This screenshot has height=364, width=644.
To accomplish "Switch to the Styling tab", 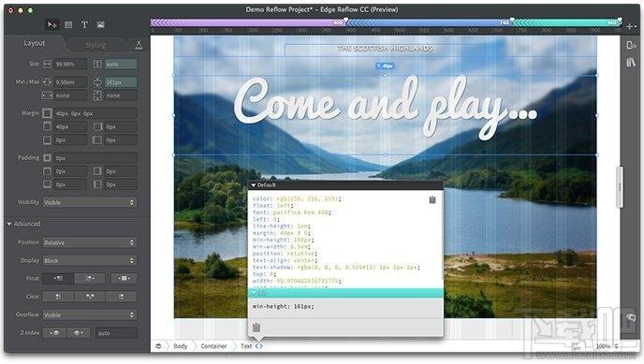I will (x=95, y=45).
